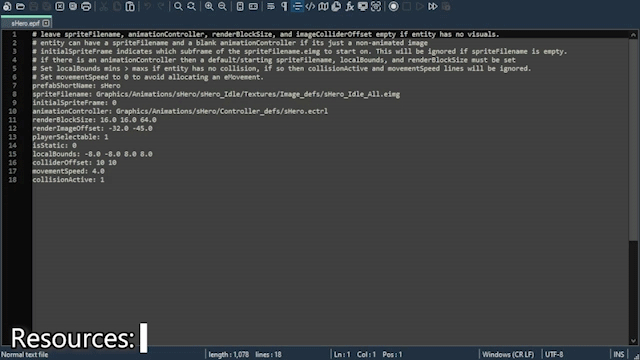Click the Close All documents icon
The height and width of the screenshot is (360, 640).
click(73, 6)
